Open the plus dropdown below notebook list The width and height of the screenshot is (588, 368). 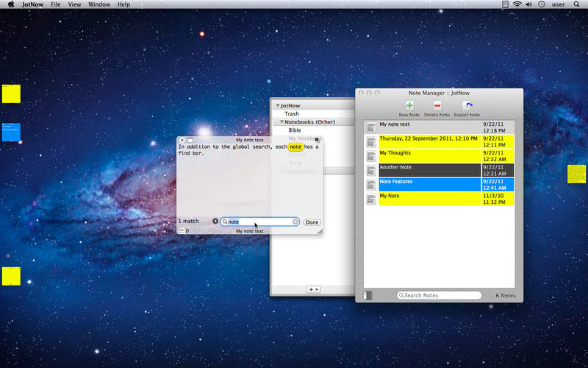313,289
